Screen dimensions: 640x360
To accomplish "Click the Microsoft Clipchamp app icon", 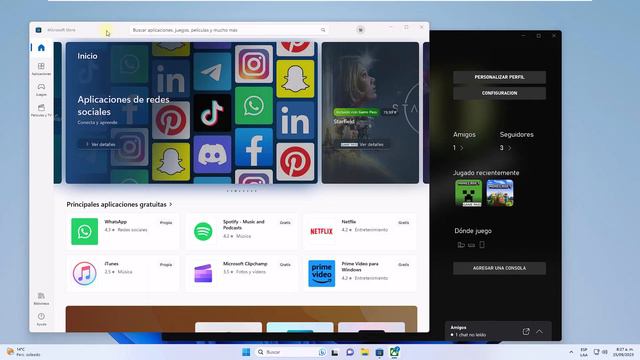I will [x=203, y=273].
